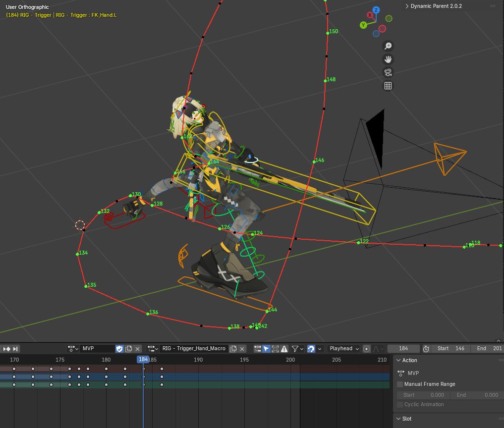
Task: Click the MVP action name field in toolbar
Action: click(x=98, y=349)
